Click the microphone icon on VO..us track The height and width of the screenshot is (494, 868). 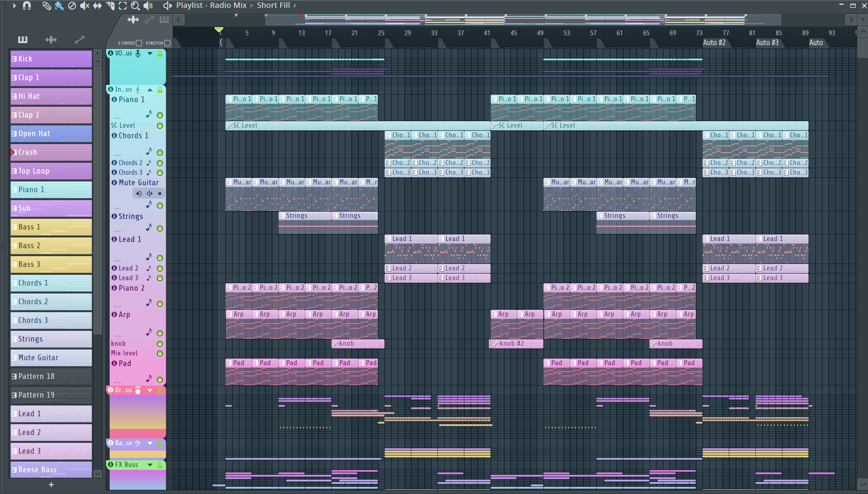click(x=138, y=53)
